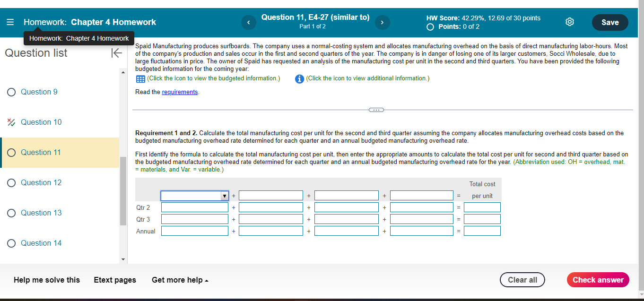
Task: Click the fourth formula header field
Action: click(x=422, y=196)
